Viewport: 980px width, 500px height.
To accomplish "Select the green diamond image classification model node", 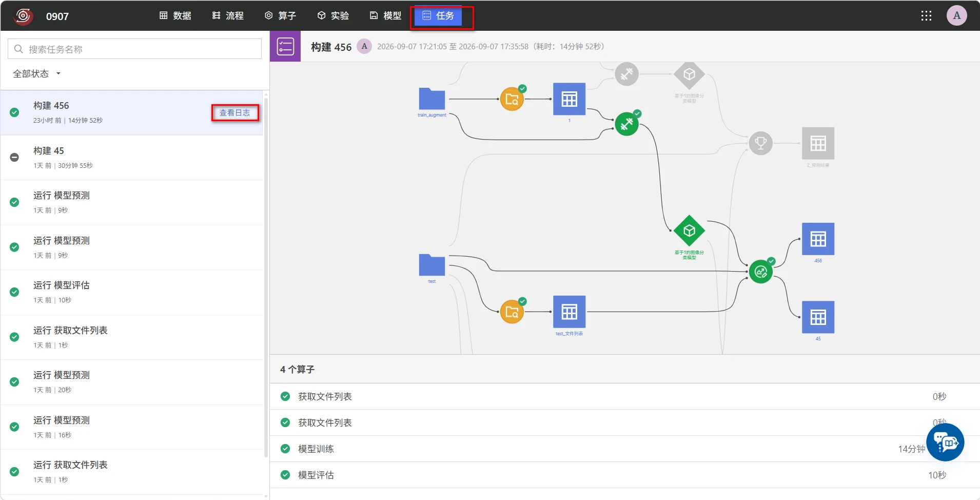I will pyautogui.click(x=689, y=230).
